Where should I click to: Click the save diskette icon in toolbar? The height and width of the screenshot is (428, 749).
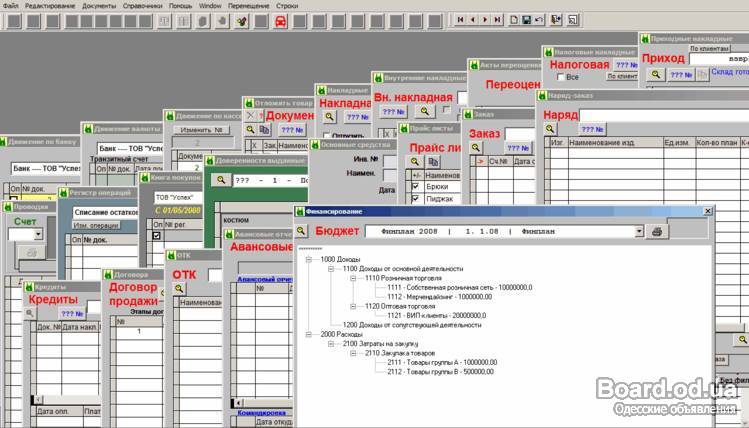coord(526,19)
